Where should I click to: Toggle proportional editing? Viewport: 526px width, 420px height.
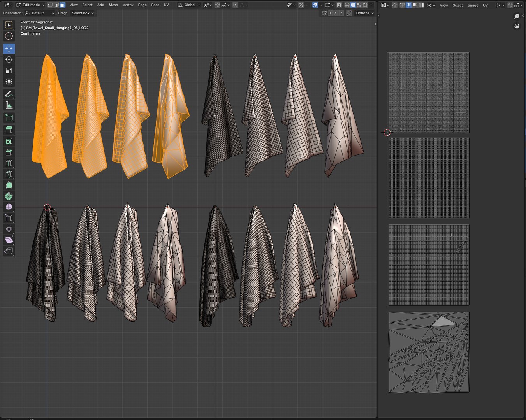point(235,5)
